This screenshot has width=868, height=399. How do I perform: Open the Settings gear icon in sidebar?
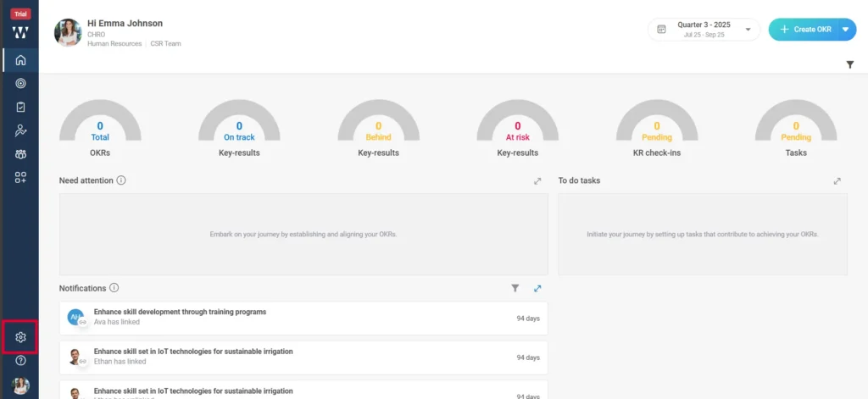coord(20,337)
